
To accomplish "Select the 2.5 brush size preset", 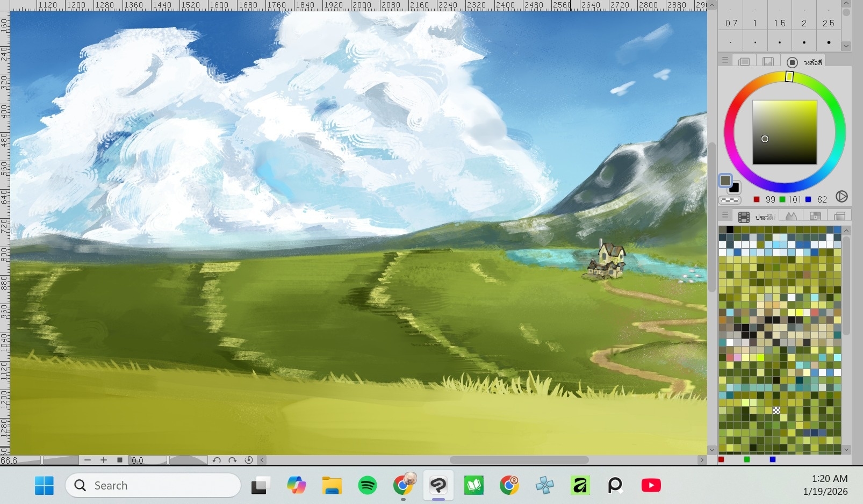I will 828,24.
